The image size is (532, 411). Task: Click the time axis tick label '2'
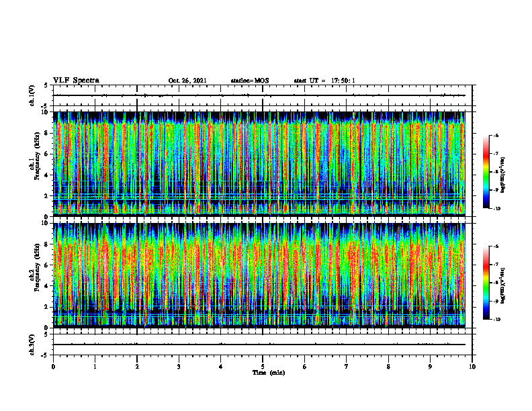click(137, 367)
